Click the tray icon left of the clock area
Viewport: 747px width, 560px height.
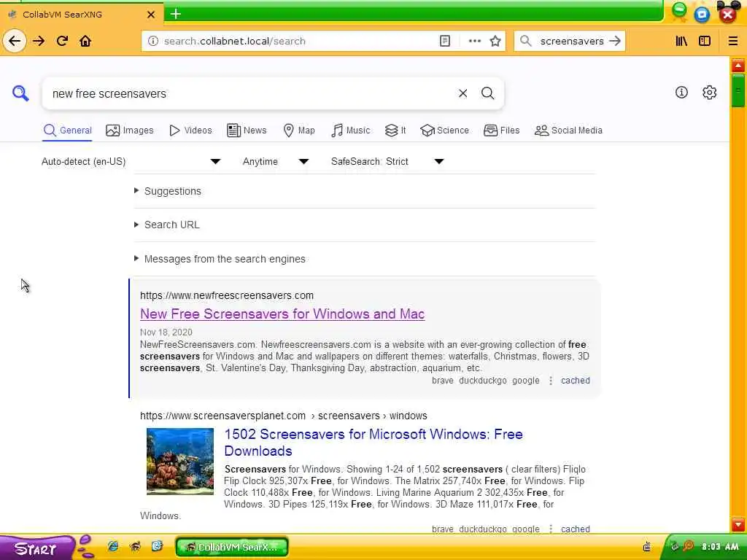click(646, 547)
